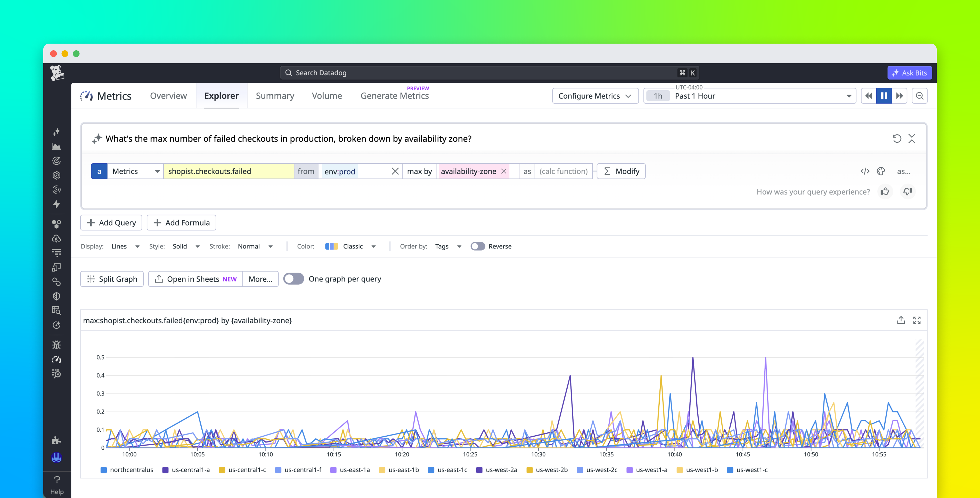Open the Configure Metrics dropdown
The image size is (980, 498).
coord(595,96)
